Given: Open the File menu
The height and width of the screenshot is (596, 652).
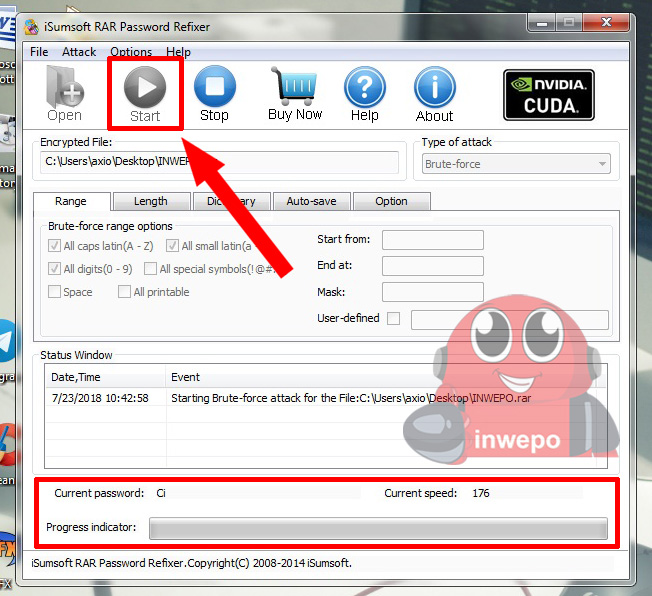Looking at the screenshot, I should [x=39, y=52].
